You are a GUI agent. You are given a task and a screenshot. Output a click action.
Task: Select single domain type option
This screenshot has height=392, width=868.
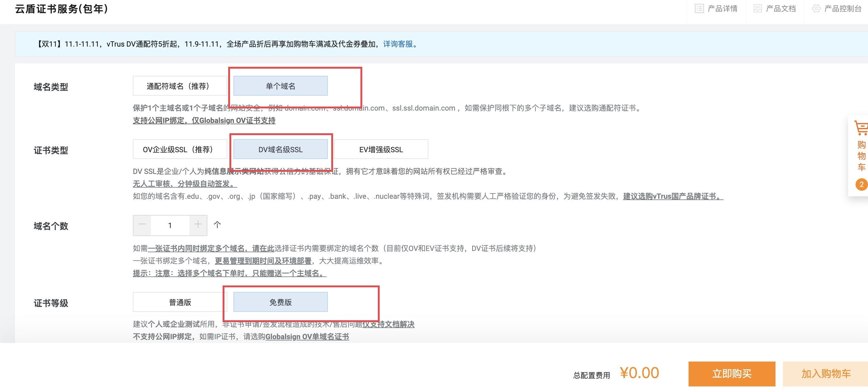pyautogui.click(x=280, y=86)
